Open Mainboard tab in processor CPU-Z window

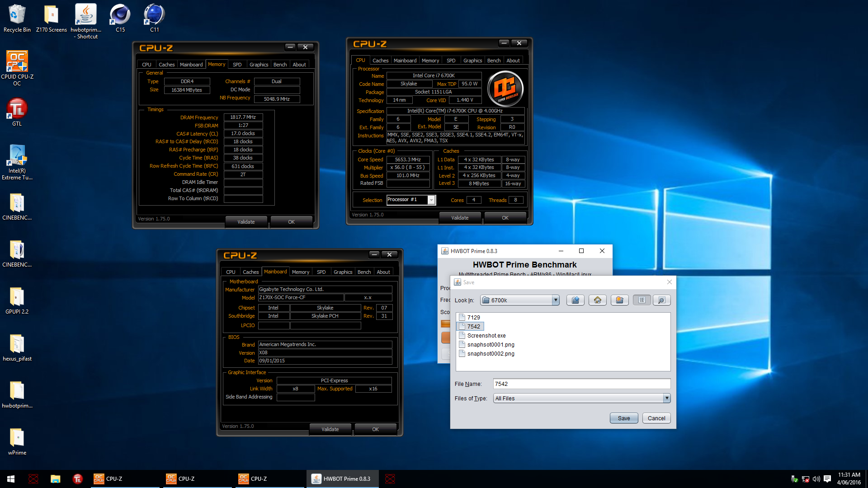405,61
